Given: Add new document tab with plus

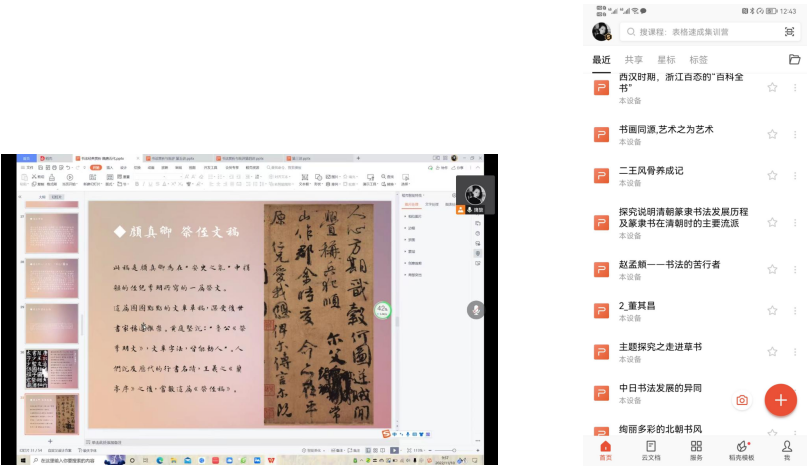Looking at the screenshot, I should 358,158.
